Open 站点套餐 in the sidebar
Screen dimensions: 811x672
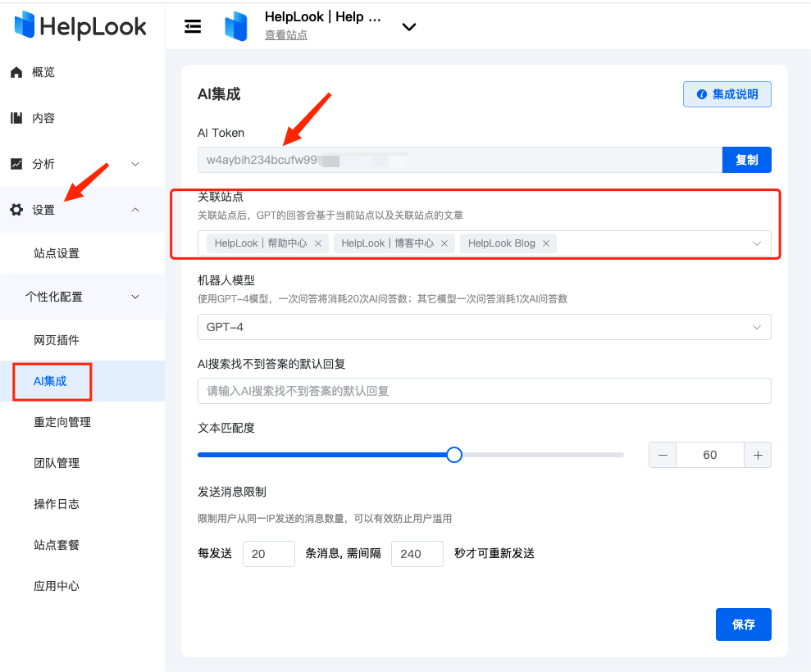click(57, 545)
